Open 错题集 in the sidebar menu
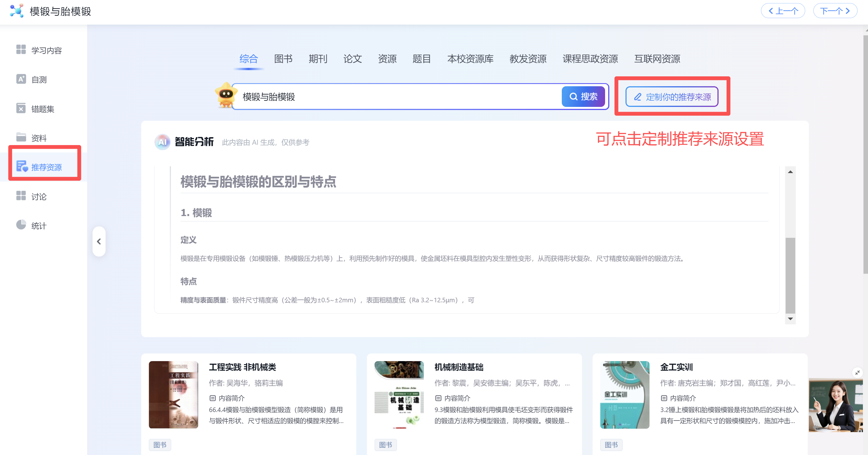 pos(43,109)
